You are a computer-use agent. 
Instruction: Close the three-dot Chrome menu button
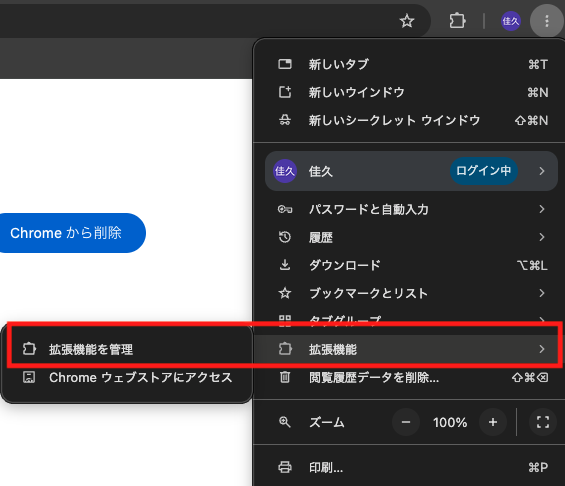(547, 21)
